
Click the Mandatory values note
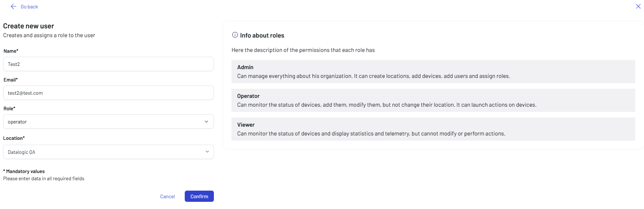pyautogui.click(x=25, y=171)
